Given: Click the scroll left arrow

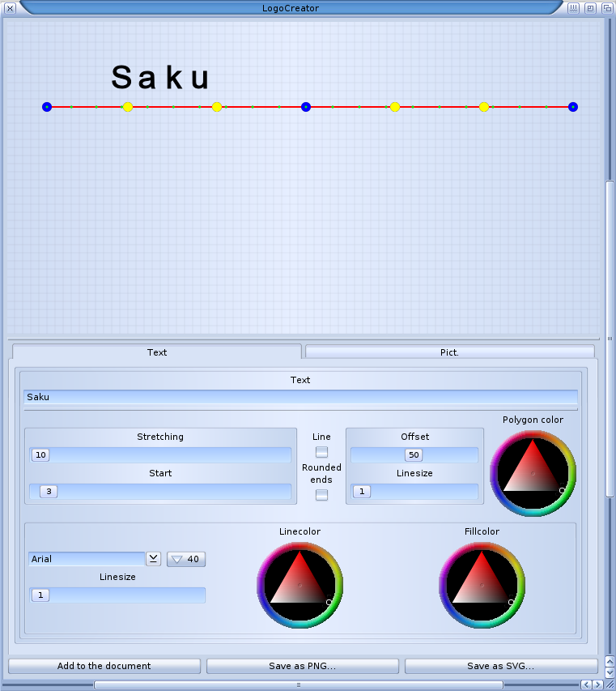Looking at the screenshot, I should [586, 685].
